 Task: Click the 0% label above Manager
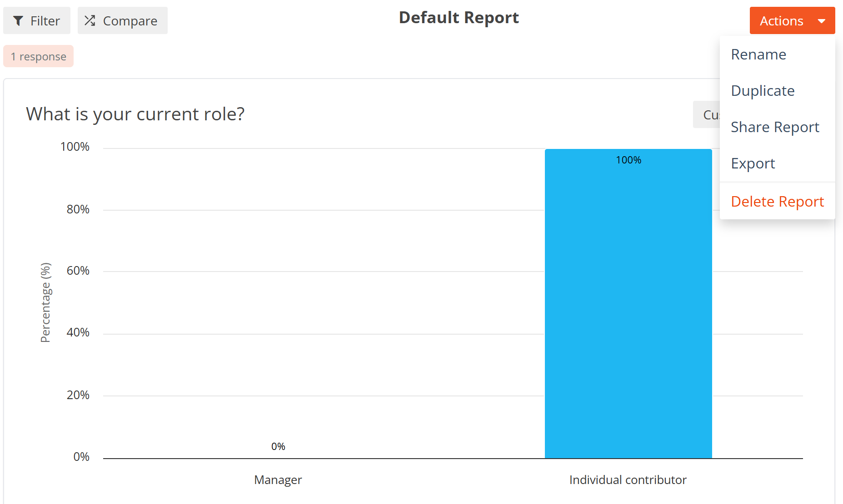pos(278,446)
